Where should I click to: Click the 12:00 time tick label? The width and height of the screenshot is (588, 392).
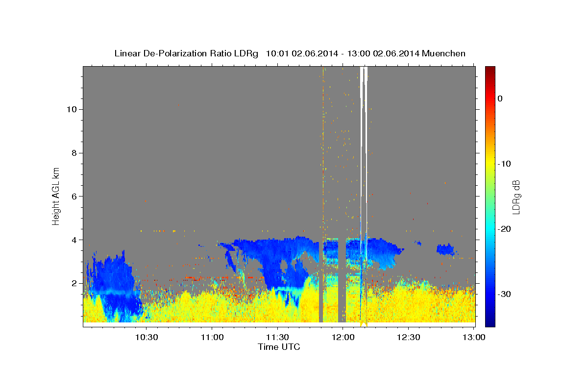pos(343,337)
